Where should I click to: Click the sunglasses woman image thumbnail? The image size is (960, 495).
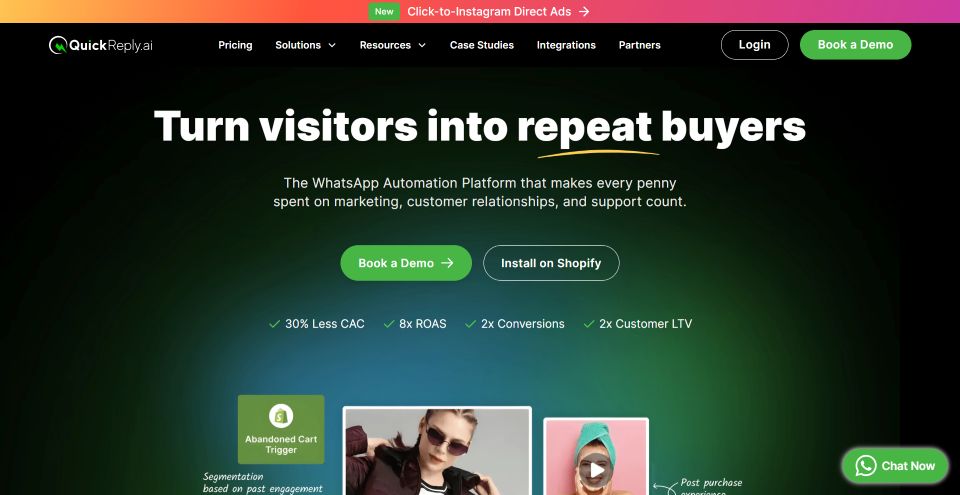[437, 451]
